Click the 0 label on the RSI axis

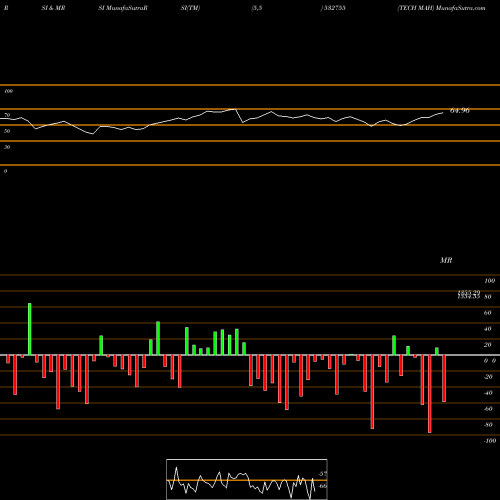pos(5,171)
